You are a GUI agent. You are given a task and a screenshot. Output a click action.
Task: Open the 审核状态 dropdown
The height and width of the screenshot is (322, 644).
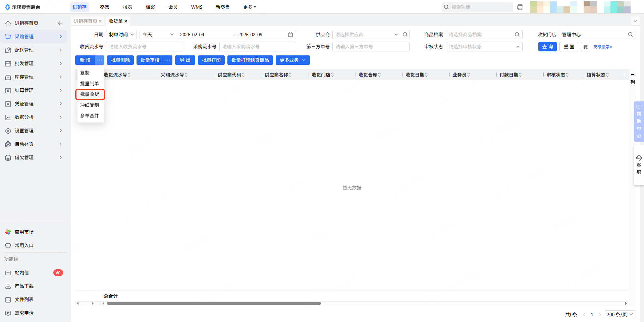click(x=484, y=47)
